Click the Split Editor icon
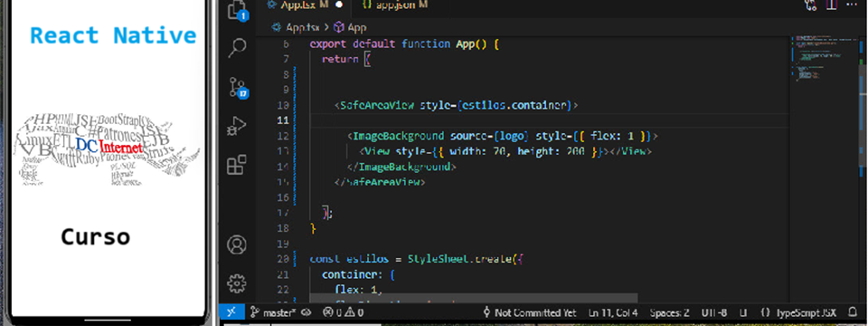Viewport: 868px width, 326px height. [x=832, y=5]
